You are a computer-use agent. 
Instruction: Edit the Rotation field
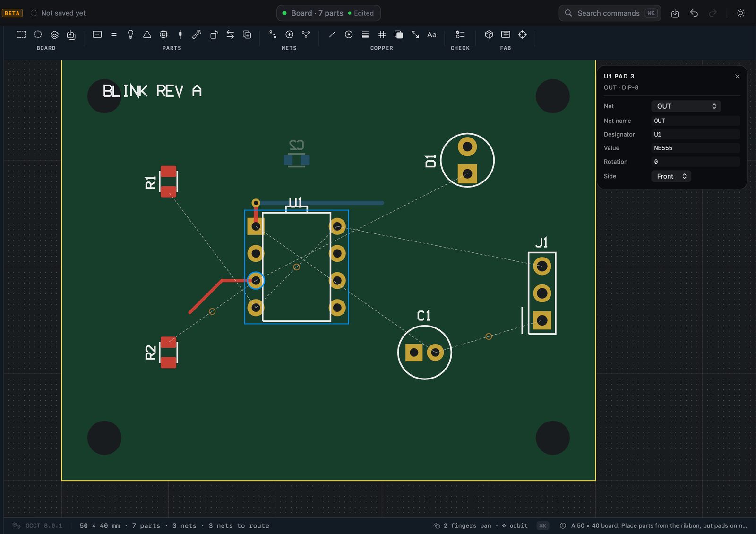tap(696, 162)
